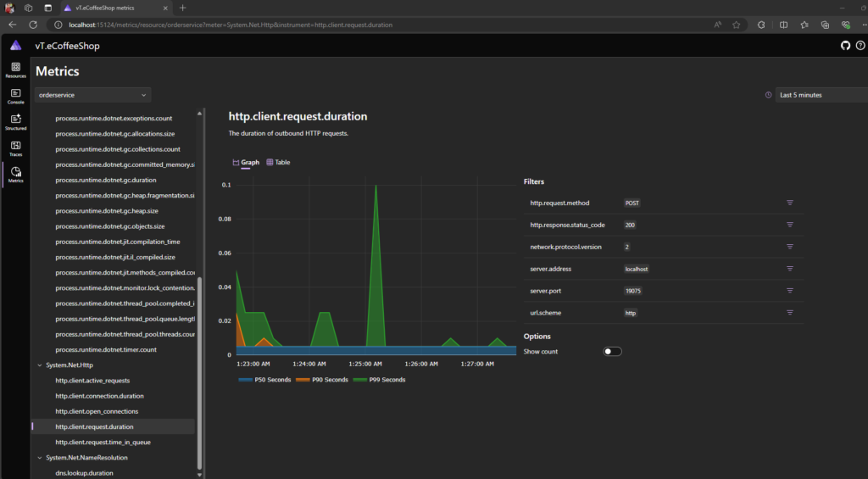The width and height of the screenshot is (868, 479).
Task: Open the orderservice resource dropdown
Action: (93, 95)
